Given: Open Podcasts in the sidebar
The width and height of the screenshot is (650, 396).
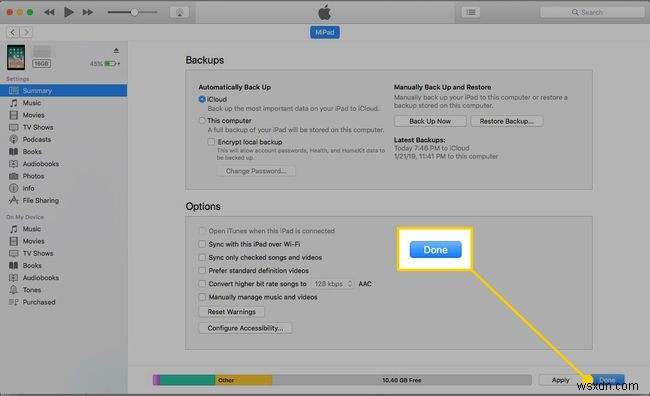Looking at the screenshot, I should 63,139.
